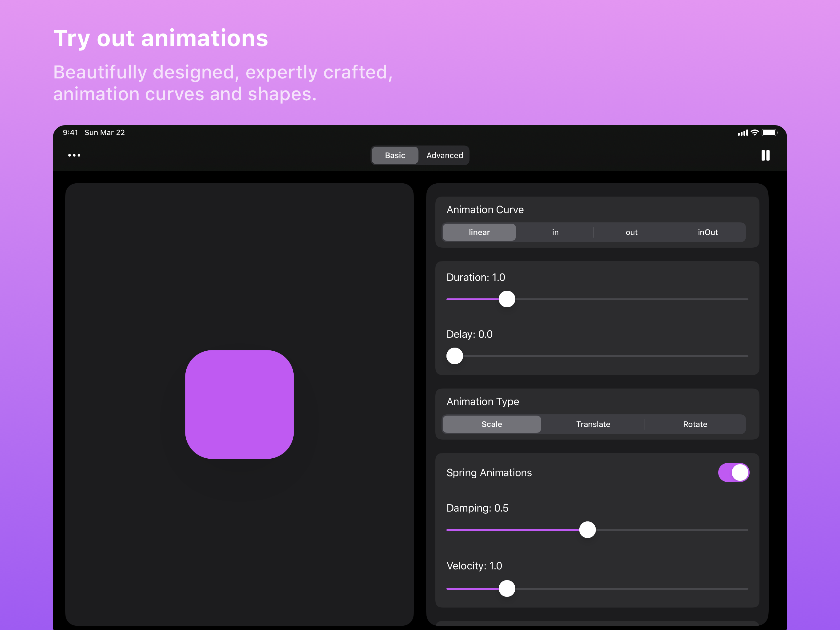Select the inOut animation curve

pyautogui.click(x=707, y=232)
